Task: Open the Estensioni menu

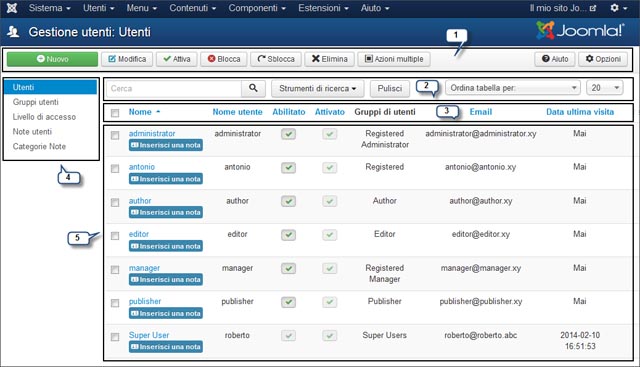Action: coord(323,8)
